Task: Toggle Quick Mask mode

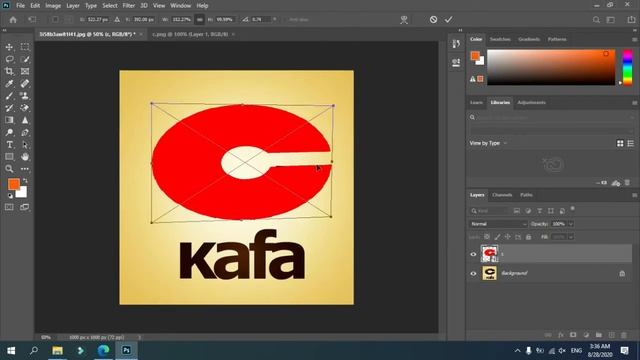Action: (x=9, y=207)
